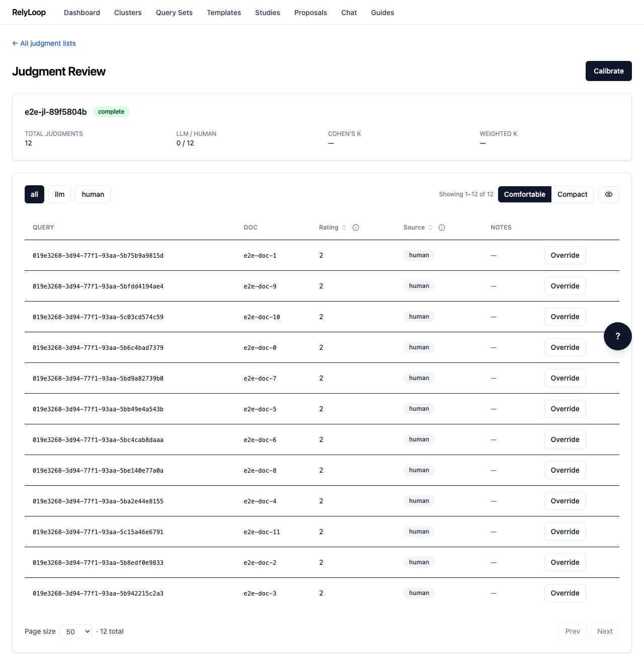Image resolution: width=644 pixels, height=665 pixels.
Task: Override the judgment for e2e-doc-3
Action: (x=565, y=593)
